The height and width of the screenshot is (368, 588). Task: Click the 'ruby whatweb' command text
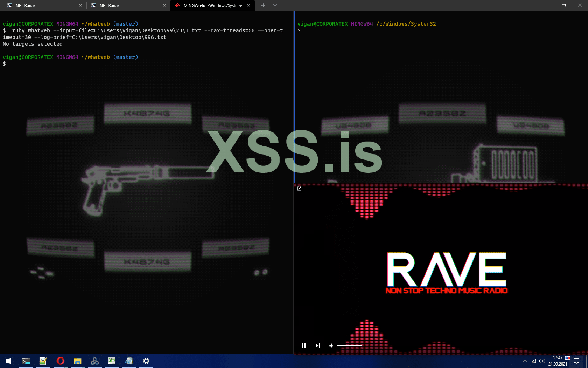point(31,30)
